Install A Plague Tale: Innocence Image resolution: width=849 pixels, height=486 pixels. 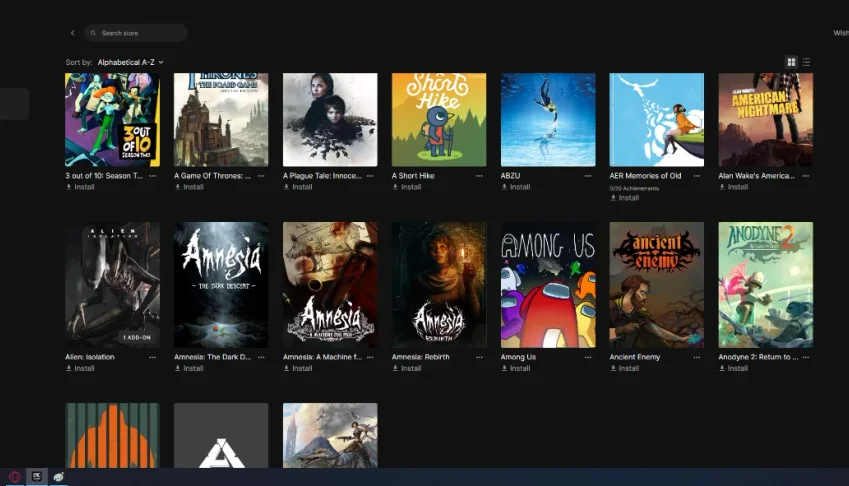298,187
